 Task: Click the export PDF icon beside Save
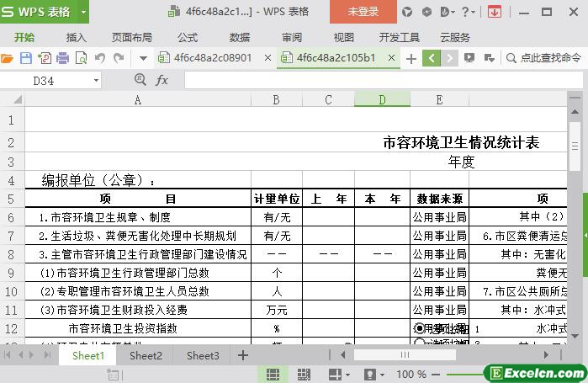pyautogui.click(x=45, y=58)
